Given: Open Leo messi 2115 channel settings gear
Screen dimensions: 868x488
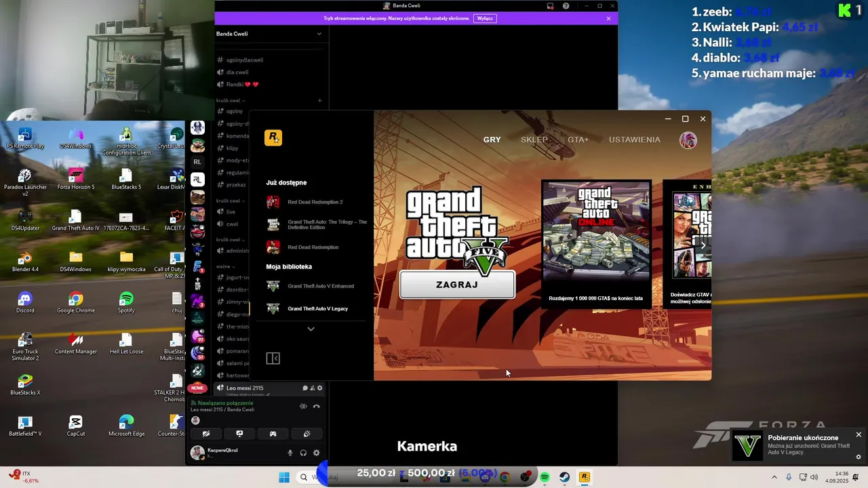Looking at the screenshot, I should [320, 388].
